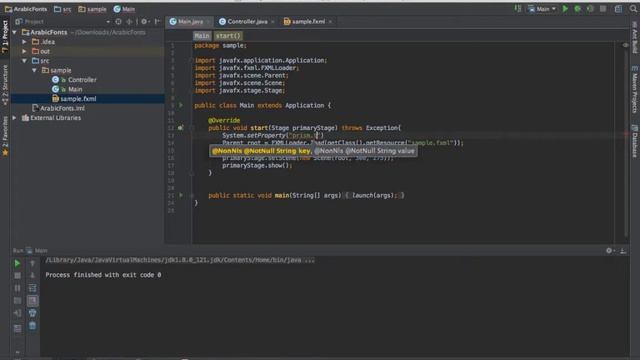Collapse the ArabicFonts project root node

coord(15,32)
